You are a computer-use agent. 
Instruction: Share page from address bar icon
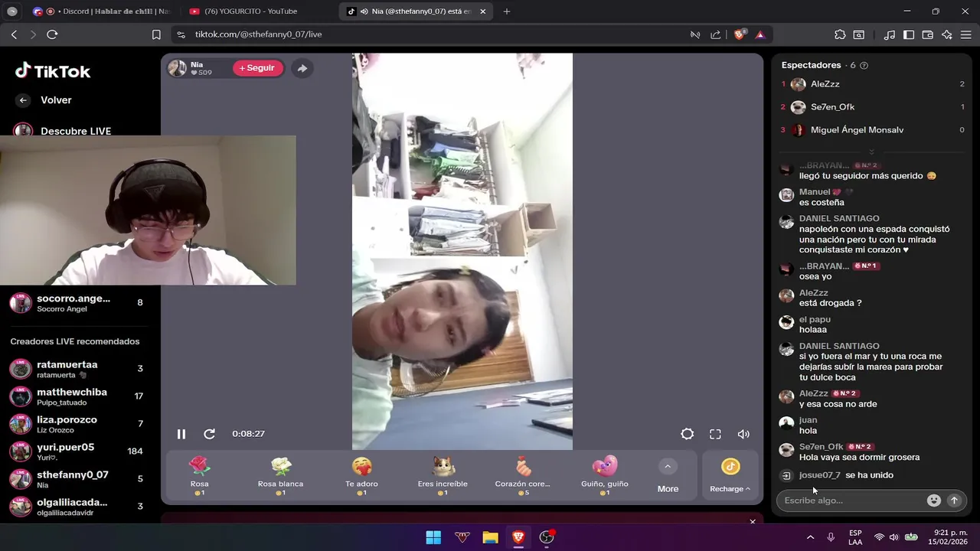(715, 34)
